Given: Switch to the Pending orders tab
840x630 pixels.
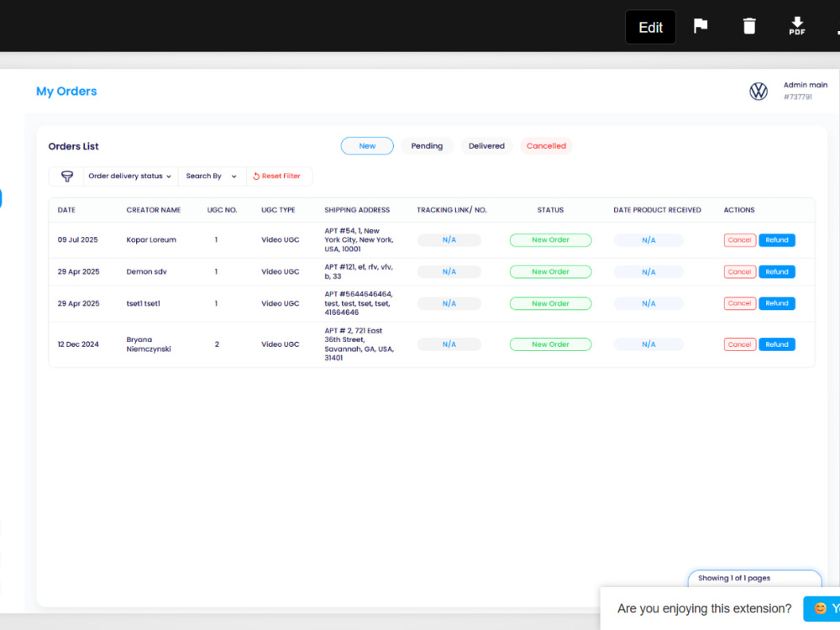Looking at the screenshot, I should point(427,145).
